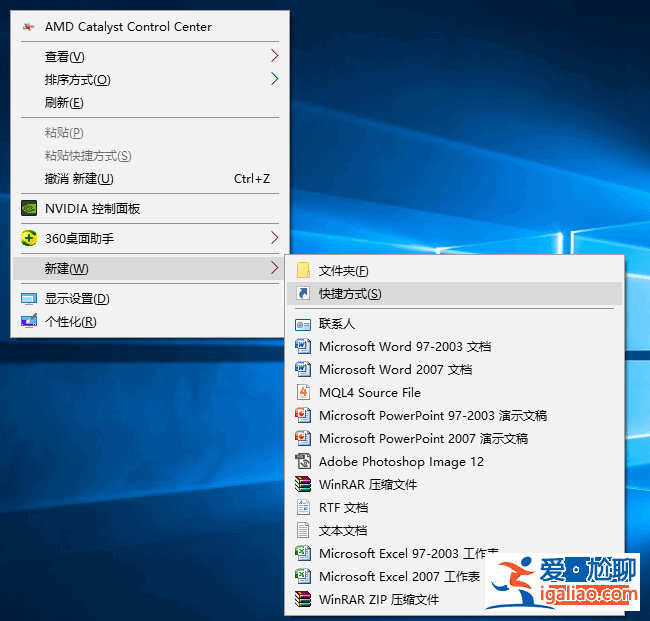Create Microsoft Excel 2007 工作表
Screen dimensions: 650x621
pyautogui.click(x=454, y=577)
